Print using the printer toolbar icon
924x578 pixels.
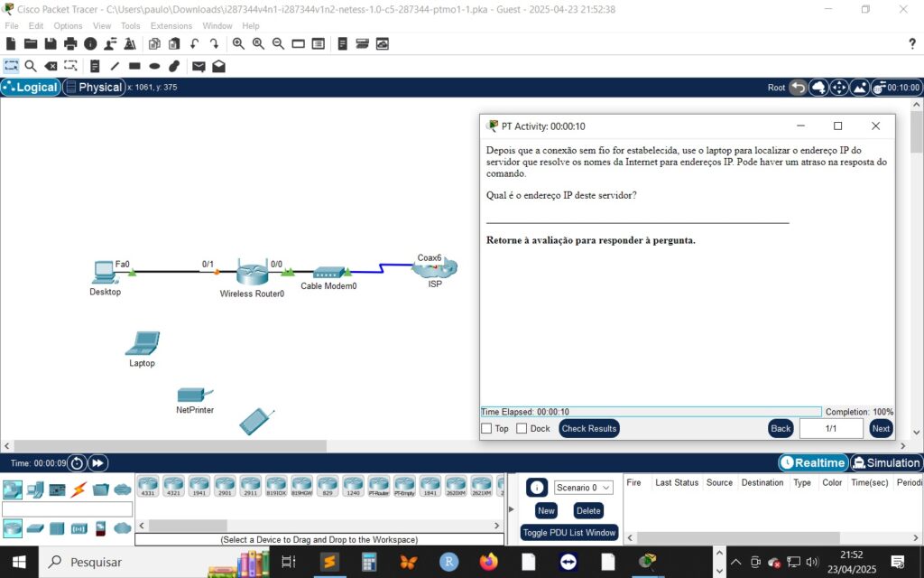point(70,43)
